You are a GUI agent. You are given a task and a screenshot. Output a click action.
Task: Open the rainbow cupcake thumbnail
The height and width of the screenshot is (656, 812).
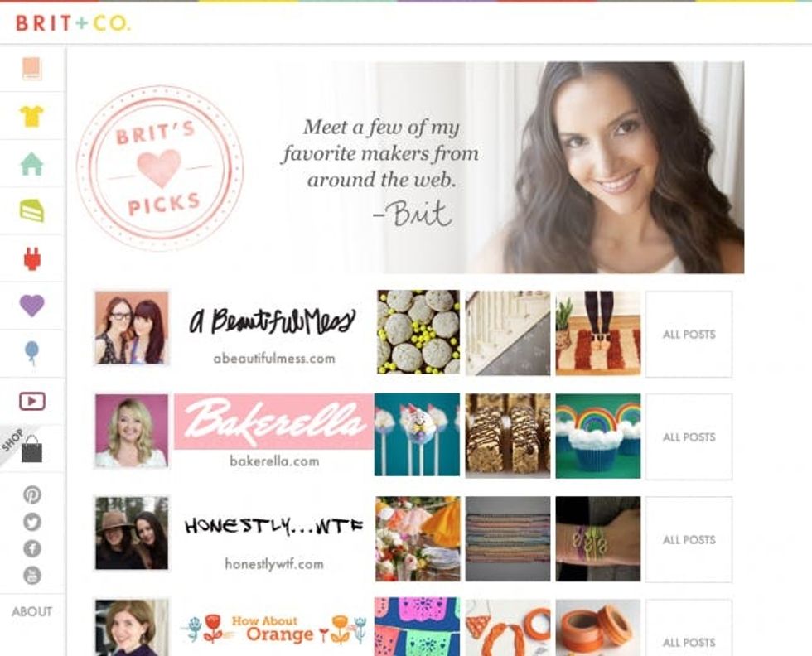[598, 436]
